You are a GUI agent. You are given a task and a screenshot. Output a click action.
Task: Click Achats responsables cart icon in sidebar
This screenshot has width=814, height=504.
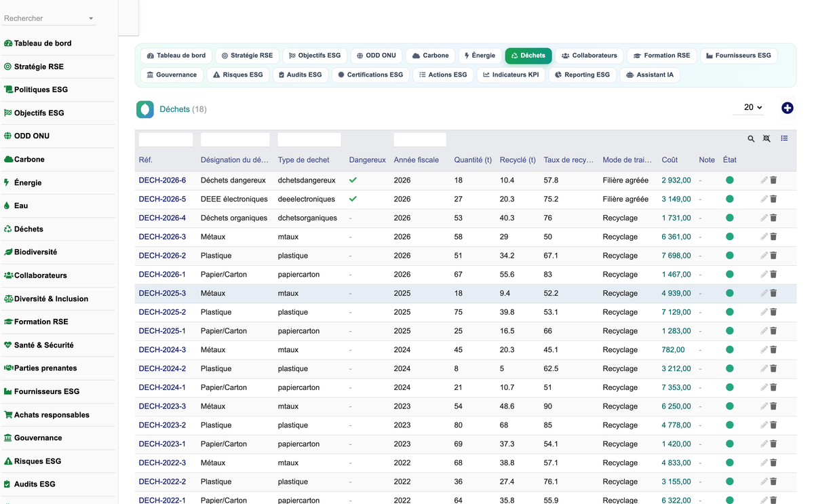(x=8, y=414)
